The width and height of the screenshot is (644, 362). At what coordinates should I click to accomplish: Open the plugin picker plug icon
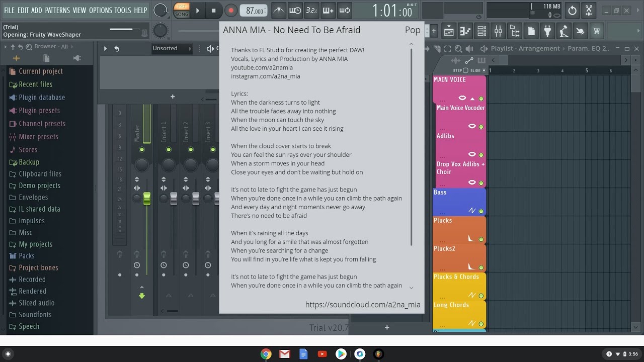click(x=548, y=31)
